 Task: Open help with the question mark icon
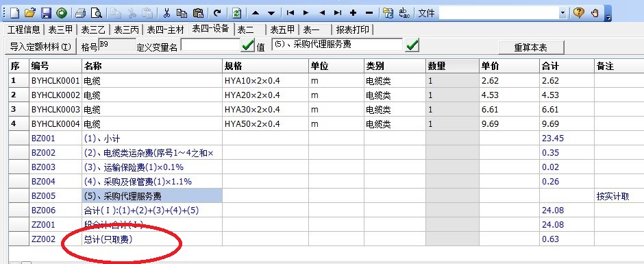tap(578, 13)
